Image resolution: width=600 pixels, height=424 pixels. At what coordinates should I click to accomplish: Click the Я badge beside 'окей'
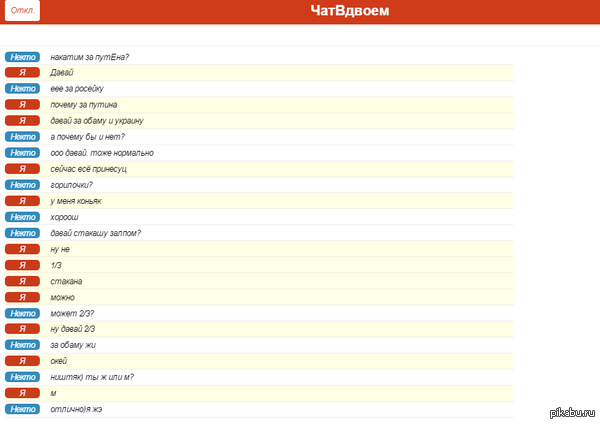[22, 361]
